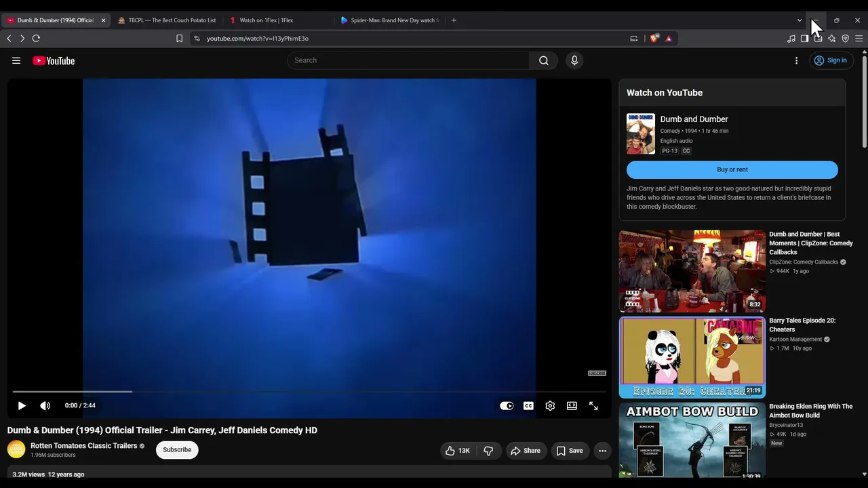
Task: Open the video settings gear
Action: pyautogui.click(x=550, y=405)
